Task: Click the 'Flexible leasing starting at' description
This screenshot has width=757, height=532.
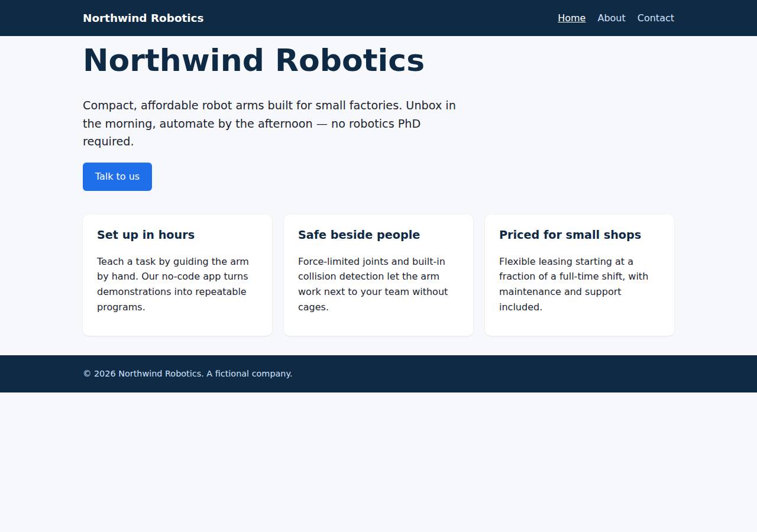Action: tap(574, 284)
